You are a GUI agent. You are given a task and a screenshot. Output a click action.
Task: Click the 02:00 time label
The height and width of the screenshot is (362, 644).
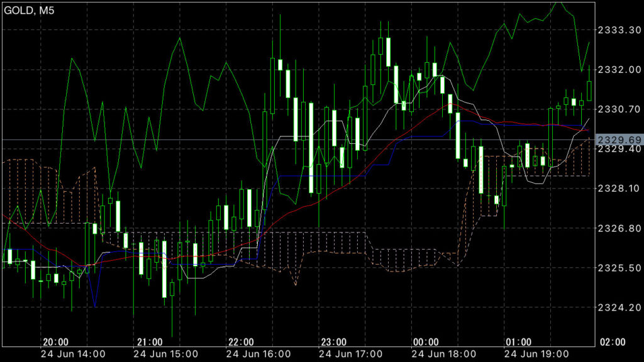click(x=613, y=343)
